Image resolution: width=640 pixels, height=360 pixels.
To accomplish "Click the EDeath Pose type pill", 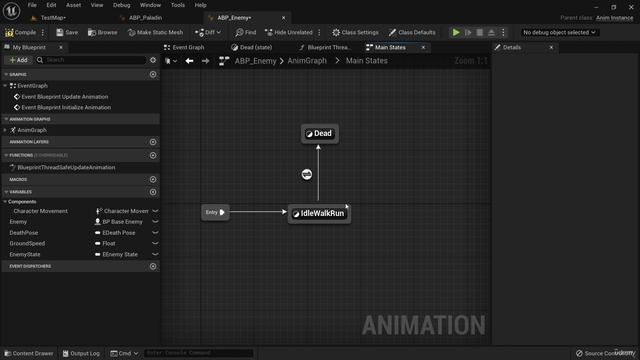I will 115,233.
